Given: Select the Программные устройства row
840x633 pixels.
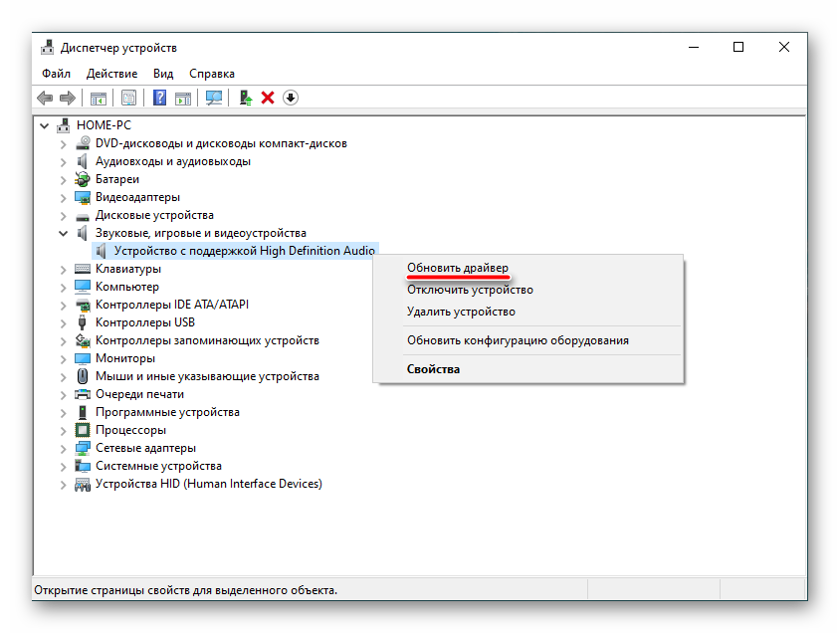Looking at the screenshot, I should (167, 412).
